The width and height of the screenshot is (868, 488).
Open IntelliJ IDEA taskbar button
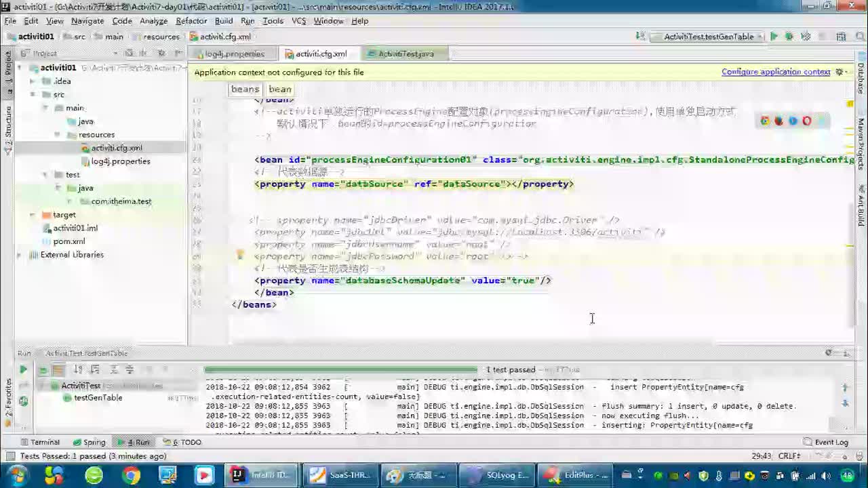coord(262,475)
